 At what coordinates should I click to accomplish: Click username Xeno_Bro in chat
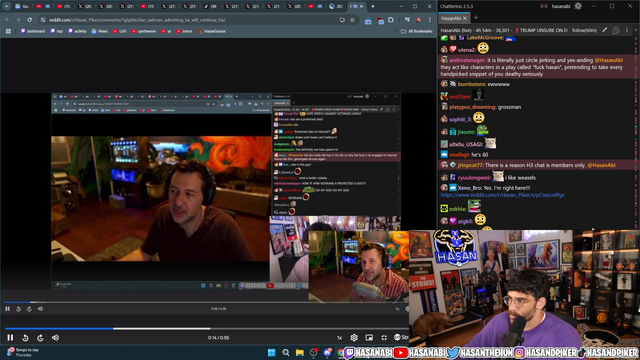pos(469,188)
